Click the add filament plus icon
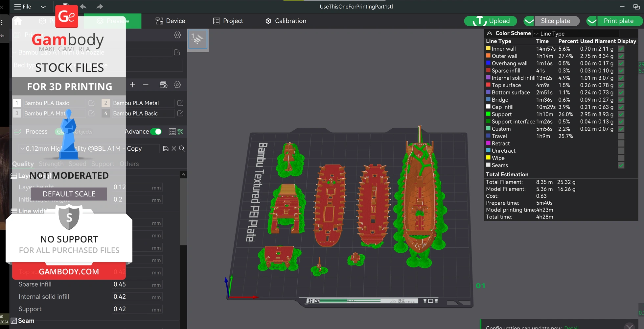 132,85
